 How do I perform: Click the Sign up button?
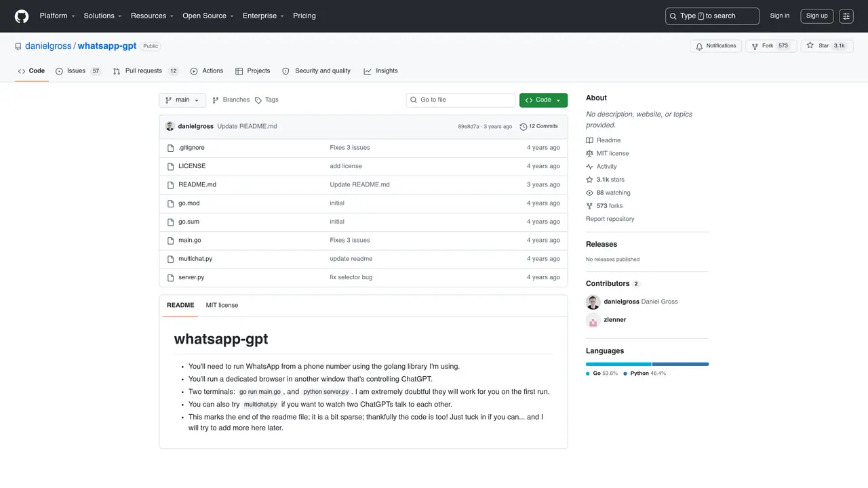[816, 16]
